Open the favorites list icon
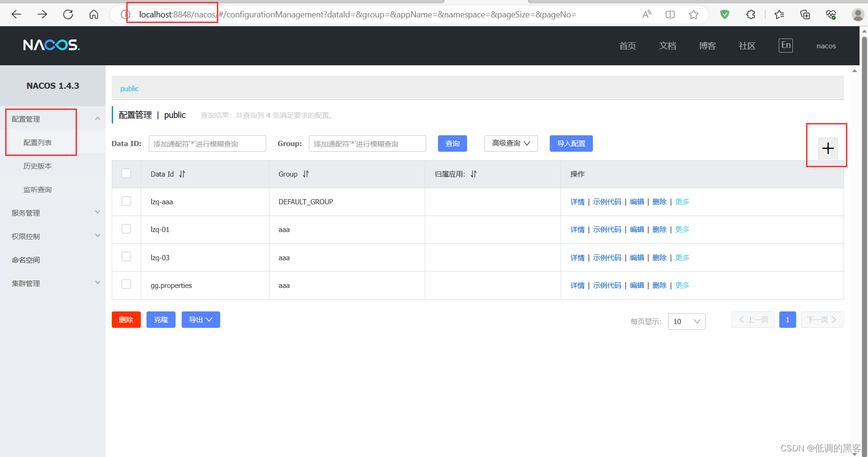The height and width of the screenshot is (457, 868). [779, 15]
